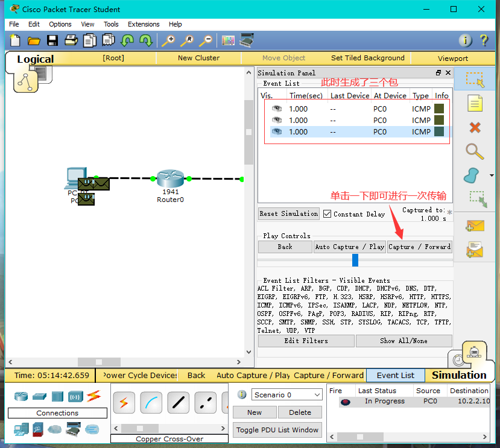The height and width of the screenshot is (448, 500).
Task: Click the Undo green arrow
Action: coord(127,40)
